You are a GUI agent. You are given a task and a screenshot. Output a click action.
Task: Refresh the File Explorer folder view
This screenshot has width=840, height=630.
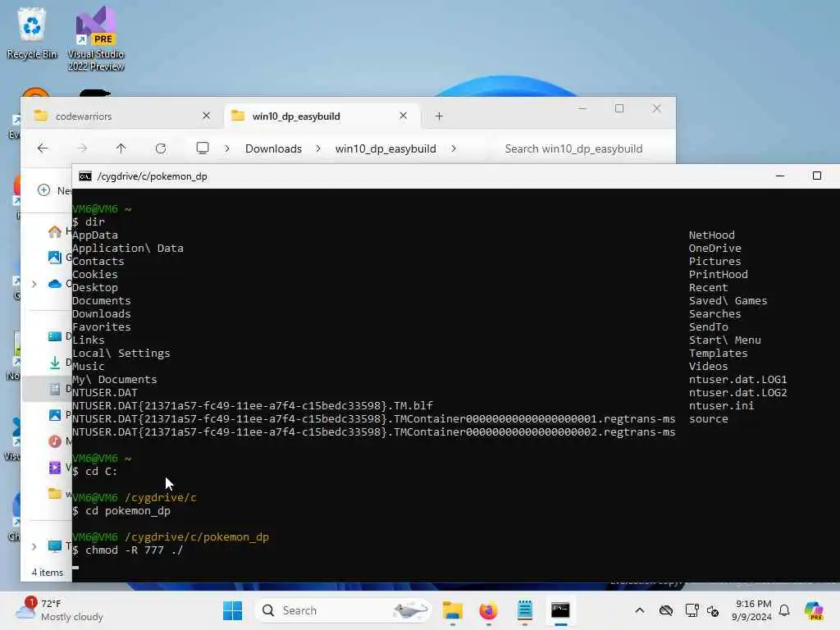tap(161, 148)
